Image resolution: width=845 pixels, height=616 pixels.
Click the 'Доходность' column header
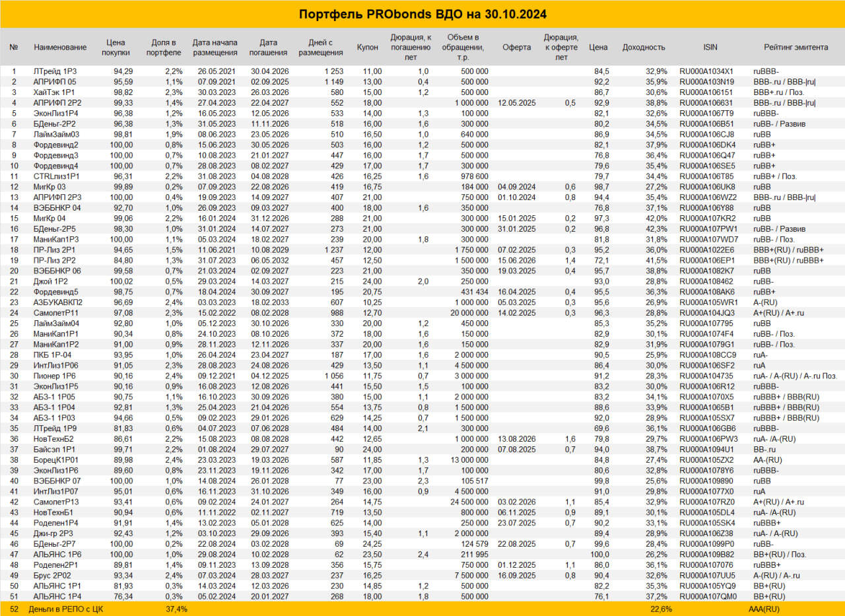(x=643, y=48)
